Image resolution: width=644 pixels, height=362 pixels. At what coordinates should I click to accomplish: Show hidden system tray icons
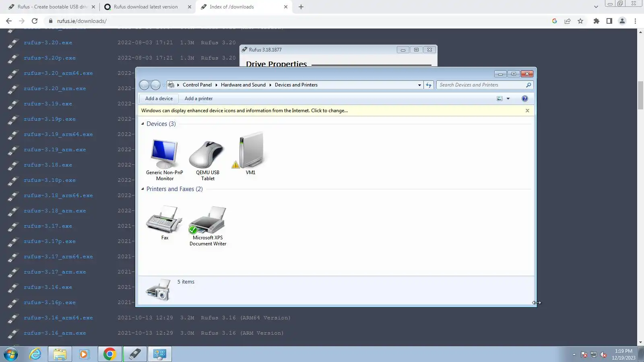pyautogui.click(x=574, y=355)
